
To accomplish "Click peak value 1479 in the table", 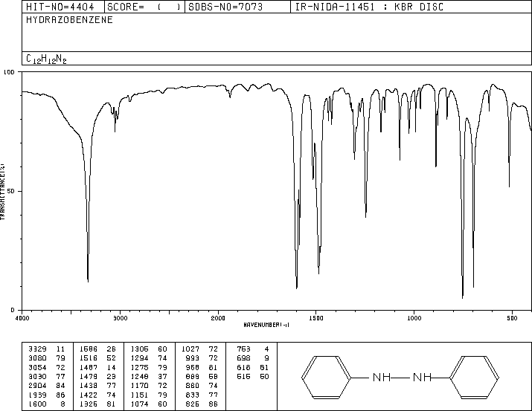I will (89, 377).
